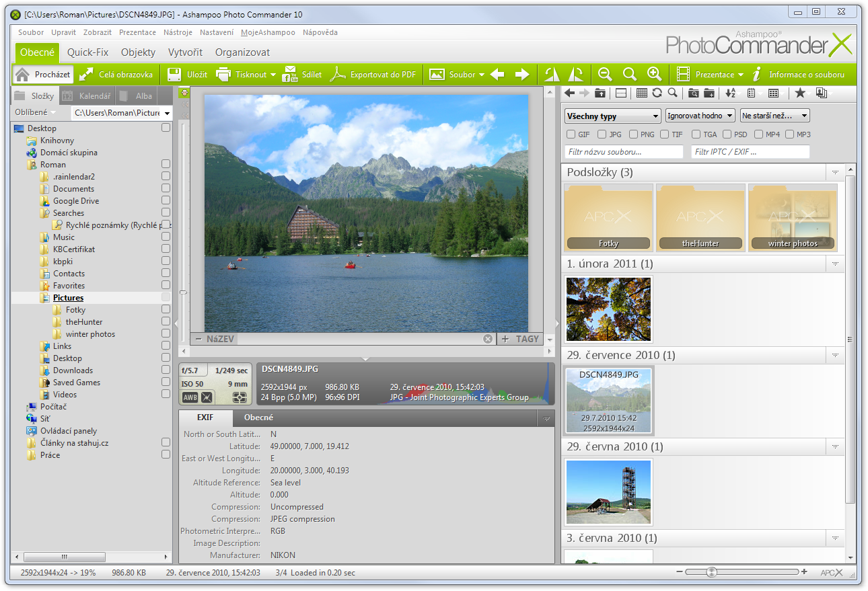Screen dimensions: 868x591
Task: Click the AWB white balance indicator
Action: (x=190, y=397)
